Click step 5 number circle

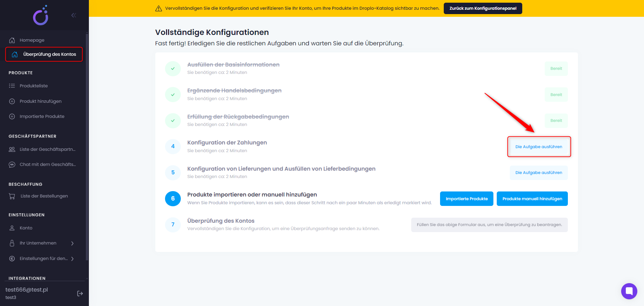[173, 173]
